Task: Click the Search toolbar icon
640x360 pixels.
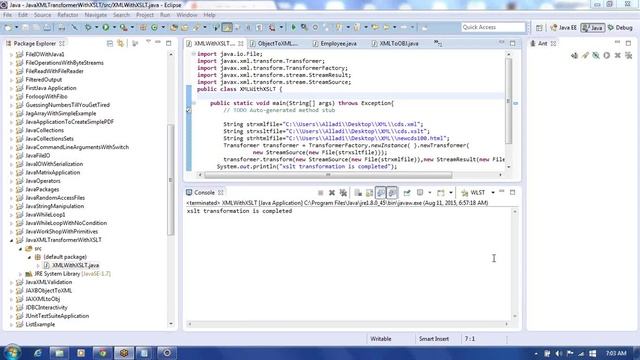Action: [196, 28]
